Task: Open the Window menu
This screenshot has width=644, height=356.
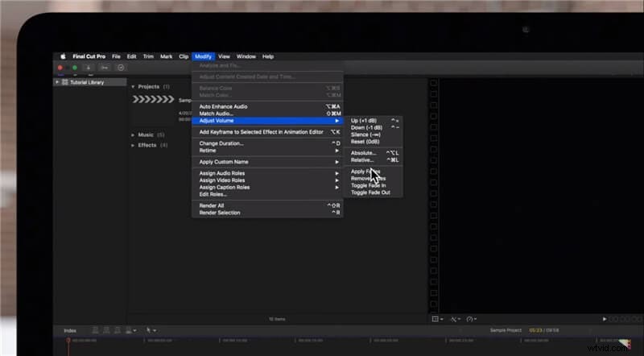Action: [246, 56]
